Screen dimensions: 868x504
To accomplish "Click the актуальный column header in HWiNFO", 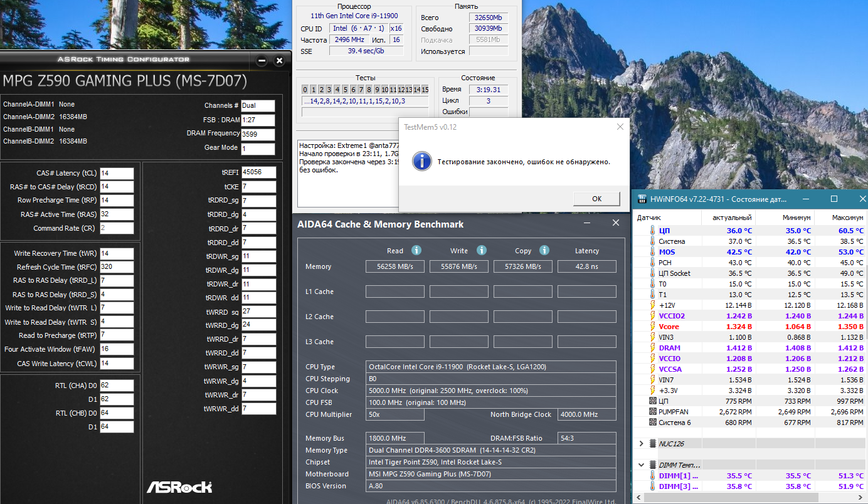I will pos(728,218).
